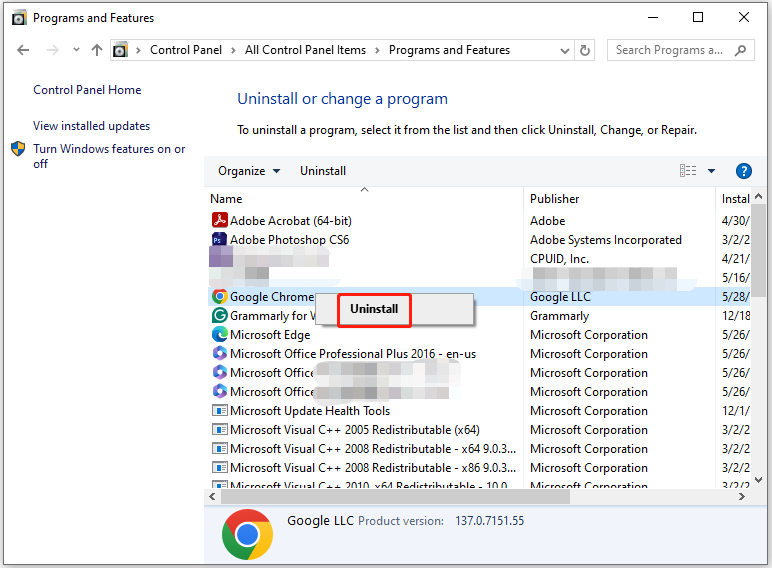Click the Control Panel icon in address bar
The image size is (772, 568).
tap(120, 50)
